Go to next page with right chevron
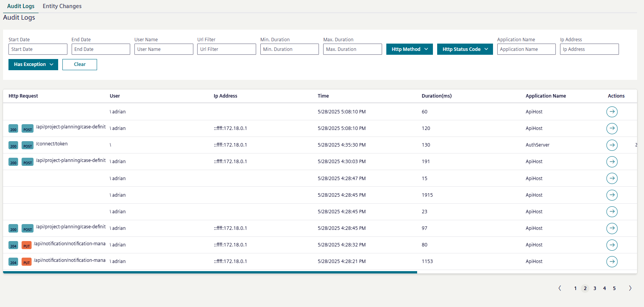Viewport: 644px width, 307px height. 630,288
